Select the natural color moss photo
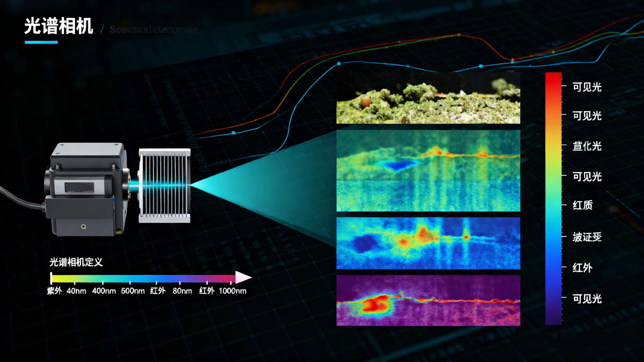Image resolution: width=644 pixels, height=362 pixels. point(428,98)
